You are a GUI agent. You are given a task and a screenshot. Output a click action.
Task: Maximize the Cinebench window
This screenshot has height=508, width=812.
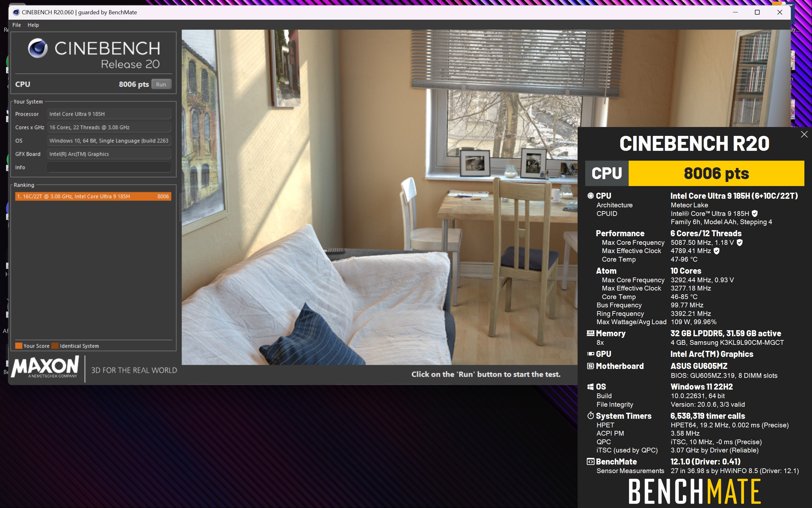coord(757,12)
